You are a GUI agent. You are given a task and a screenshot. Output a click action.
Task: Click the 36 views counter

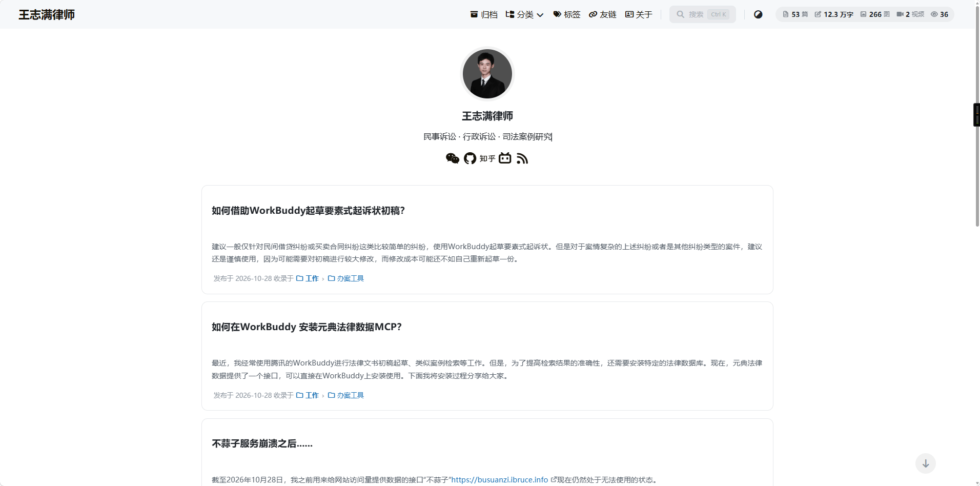click(940, 14)
